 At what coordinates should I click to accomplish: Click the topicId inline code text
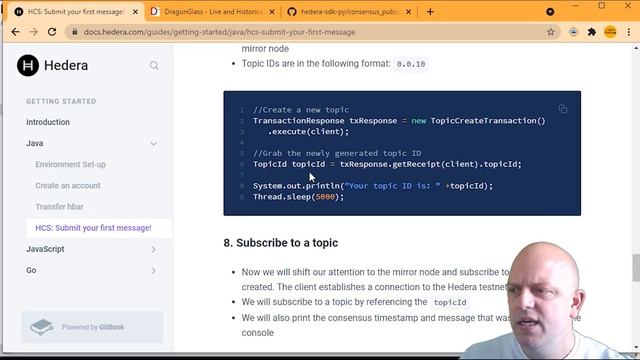point(450,302)
